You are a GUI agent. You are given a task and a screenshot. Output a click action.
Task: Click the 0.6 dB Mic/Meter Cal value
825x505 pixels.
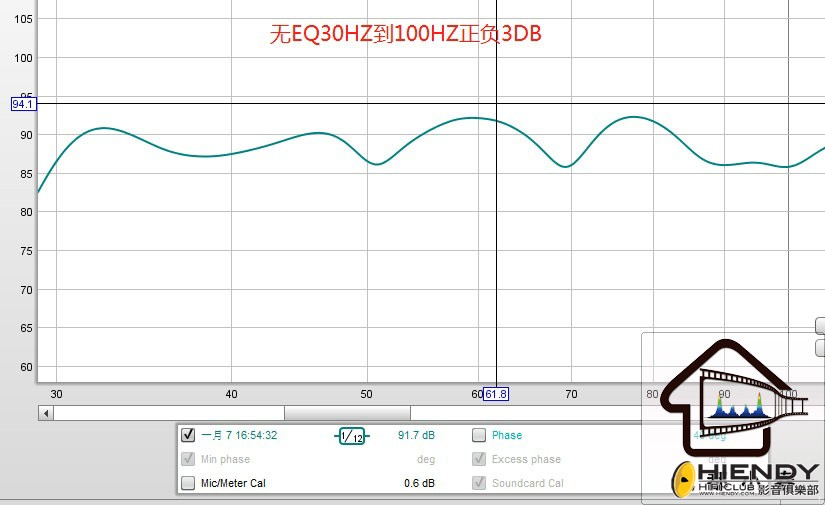click(x=419, y=483)
